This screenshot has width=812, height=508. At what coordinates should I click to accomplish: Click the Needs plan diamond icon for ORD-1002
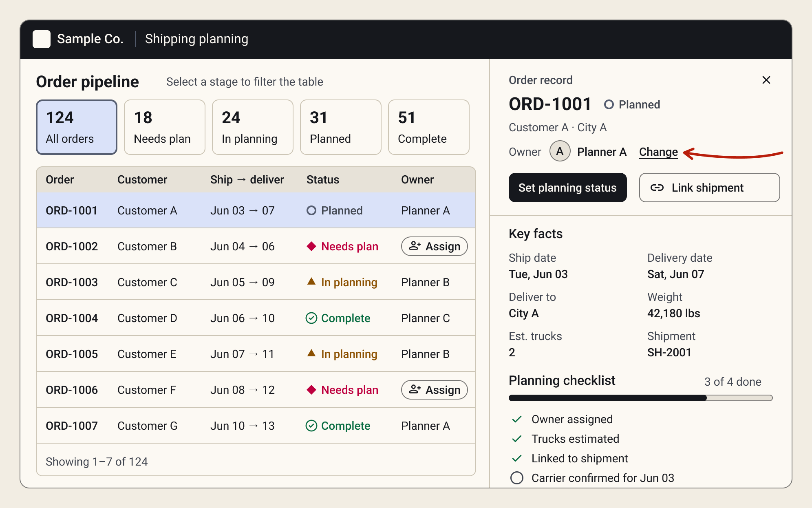point(311,246)
